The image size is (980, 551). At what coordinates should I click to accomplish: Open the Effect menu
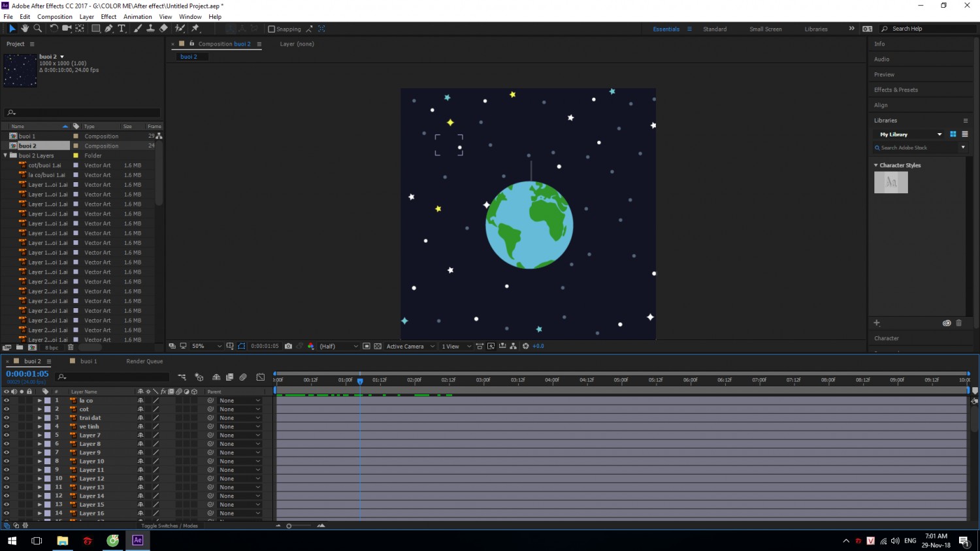click(108, 16)
